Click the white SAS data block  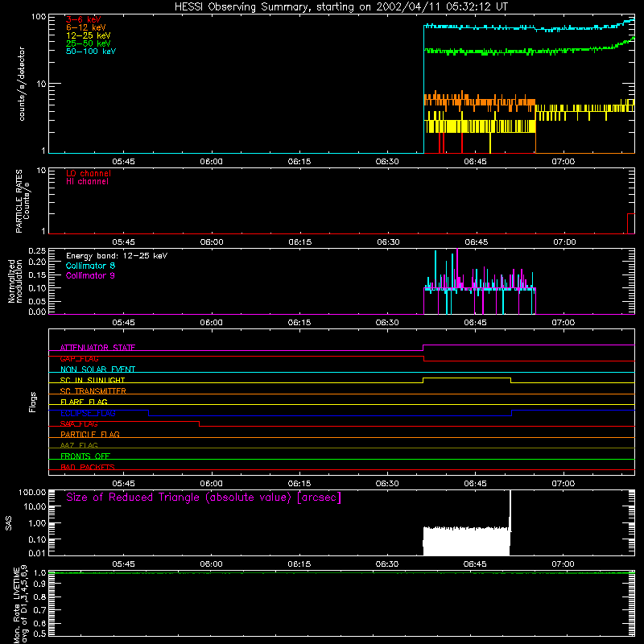(x=467, y=541)
